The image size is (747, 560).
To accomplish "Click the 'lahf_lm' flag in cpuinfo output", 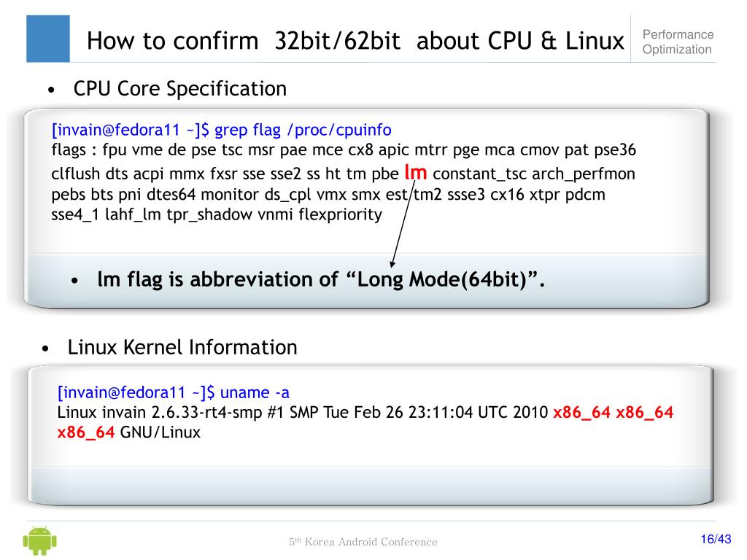I will pos(133,215).
